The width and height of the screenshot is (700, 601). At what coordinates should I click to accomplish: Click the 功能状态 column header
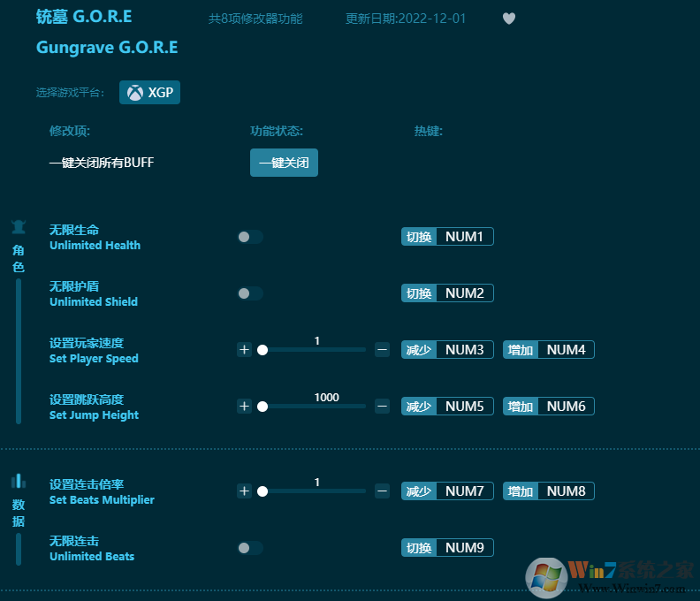coord(277,131)
